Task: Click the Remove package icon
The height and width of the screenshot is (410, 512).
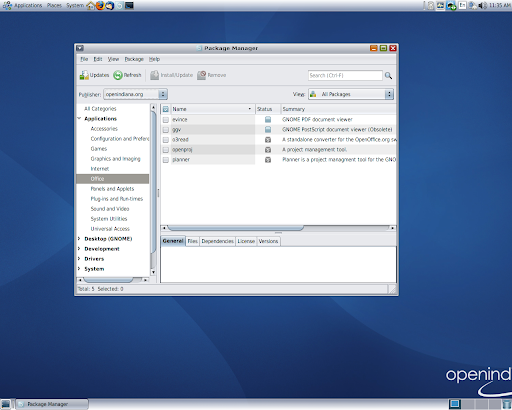Action: (201, 75)
